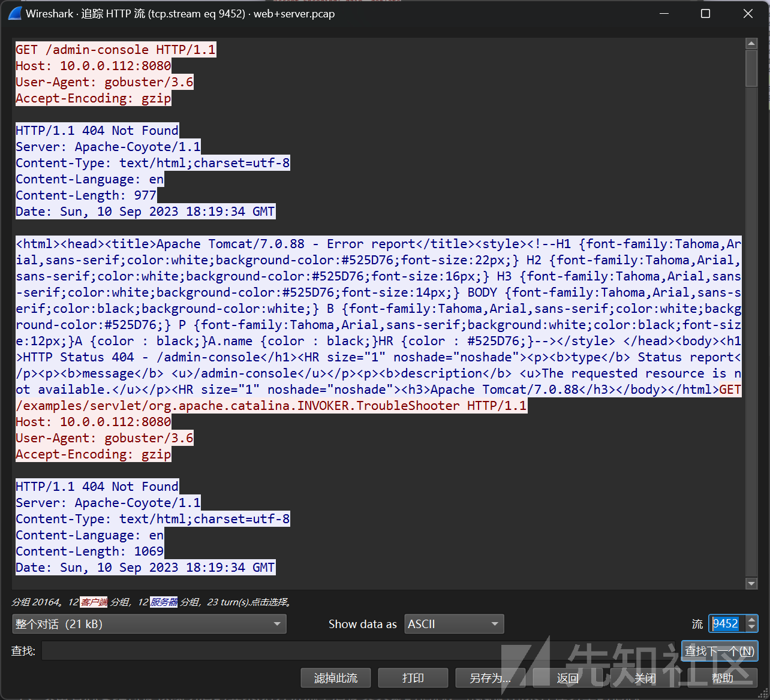
Task: Select the 服务器 server packets label
Action: (164, 602)
